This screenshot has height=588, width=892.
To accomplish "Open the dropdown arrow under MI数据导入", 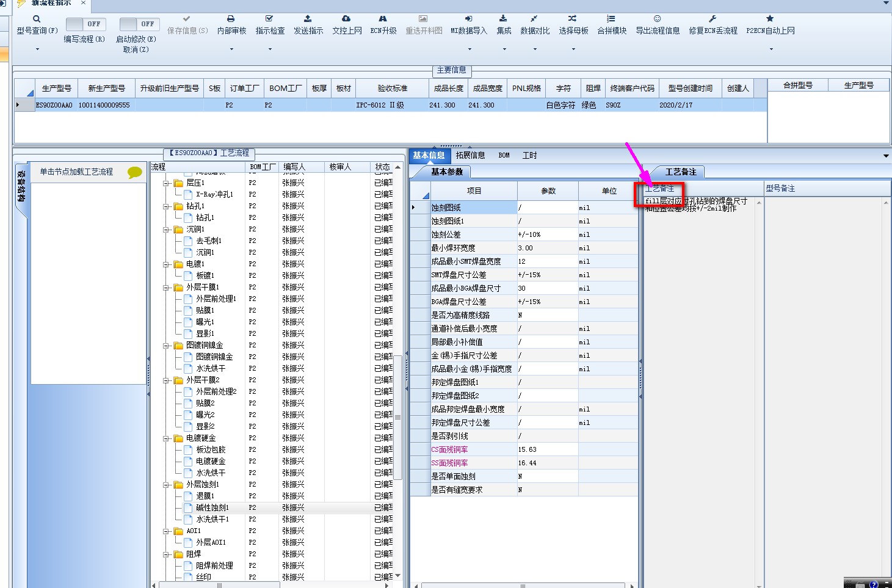I will tap(470, 49).
